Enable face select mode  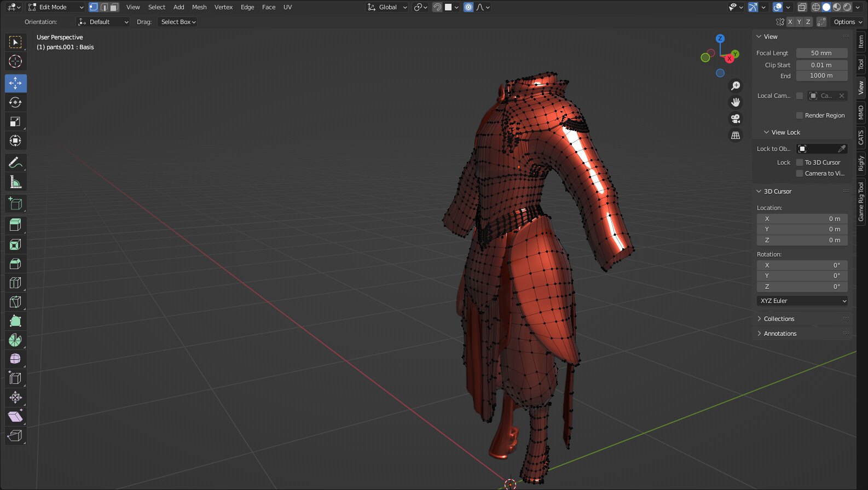(114, 7)
